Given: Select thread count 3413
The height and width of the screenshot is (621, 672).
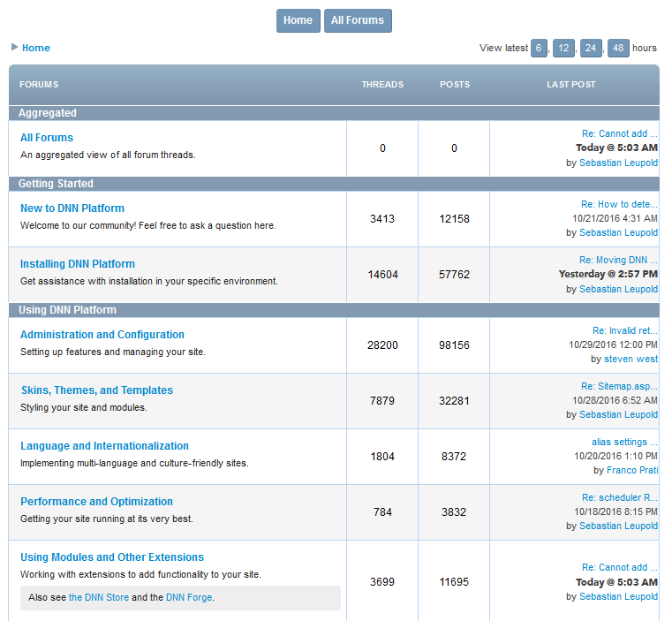Looking at the screenshot, I should 382,219.
